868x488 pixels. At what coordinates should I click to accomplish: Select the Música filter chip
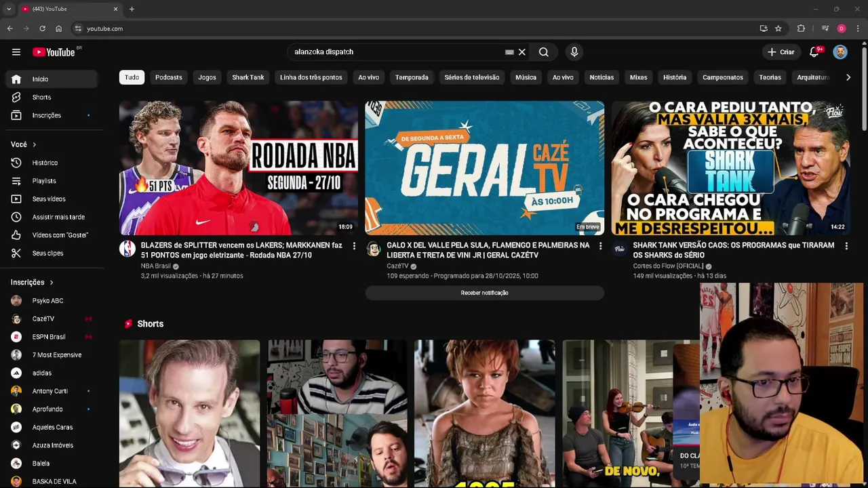pos(526,77)
